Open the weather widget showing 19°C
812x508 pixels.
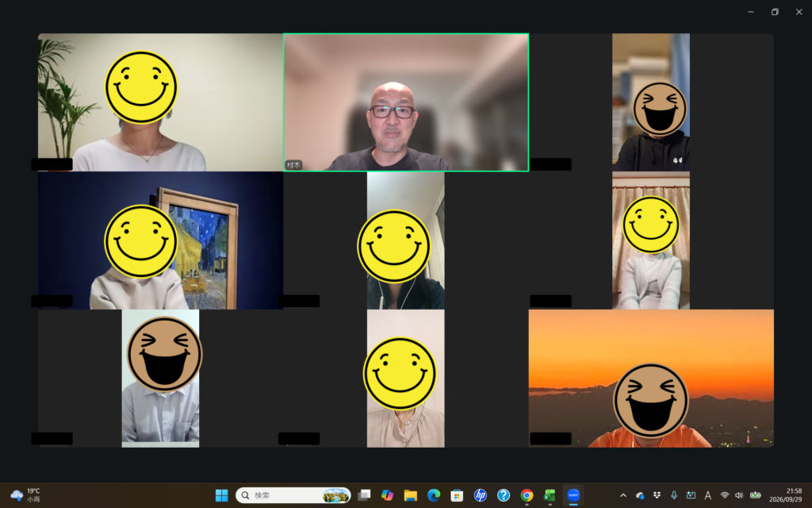(x=26, y=495)
